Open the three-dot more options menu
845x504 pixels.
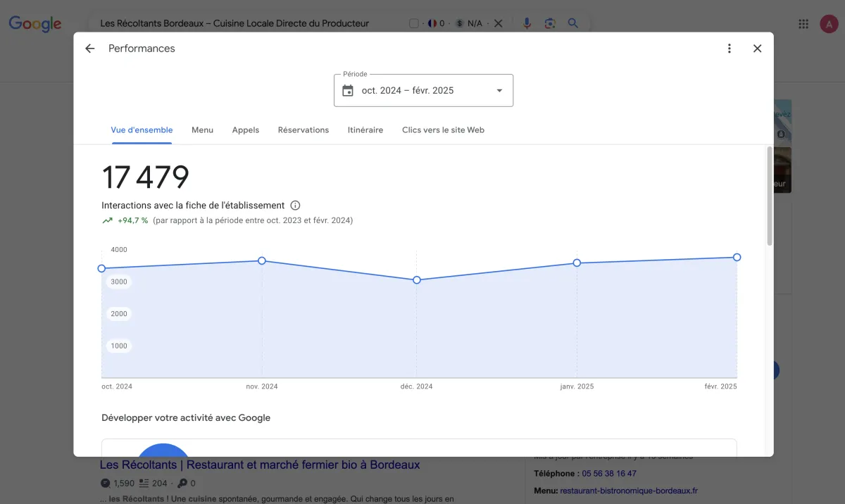[x=730, y=49]
